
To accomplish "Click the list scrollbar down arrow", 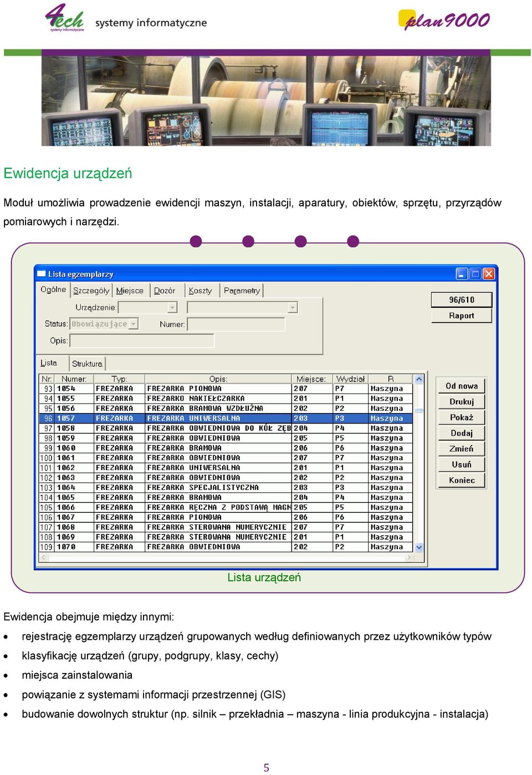I will click(x=419, y=547).
